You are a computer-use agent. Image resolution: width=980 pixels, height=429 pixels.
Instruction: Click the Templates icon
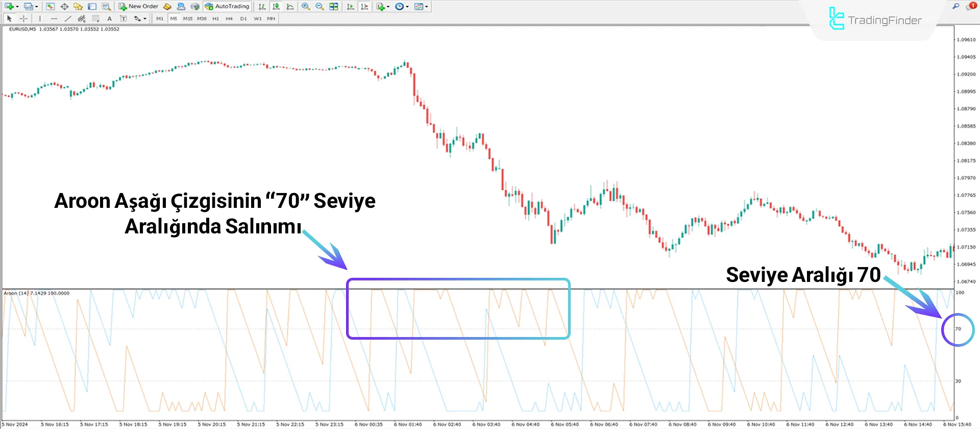coord(419,6)
